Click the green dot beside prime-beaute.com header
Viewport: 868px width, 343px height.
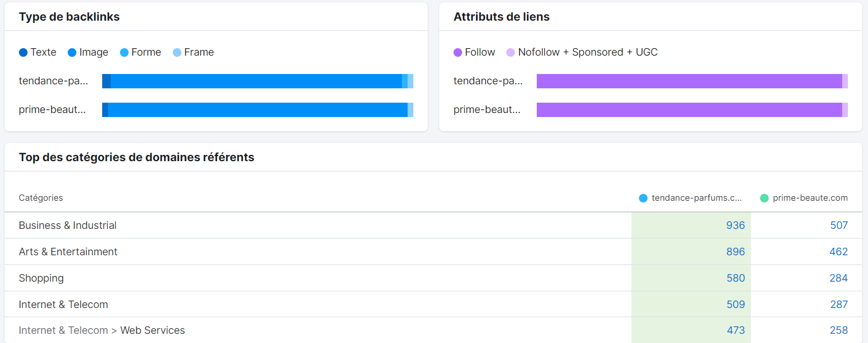coord(764,198)
